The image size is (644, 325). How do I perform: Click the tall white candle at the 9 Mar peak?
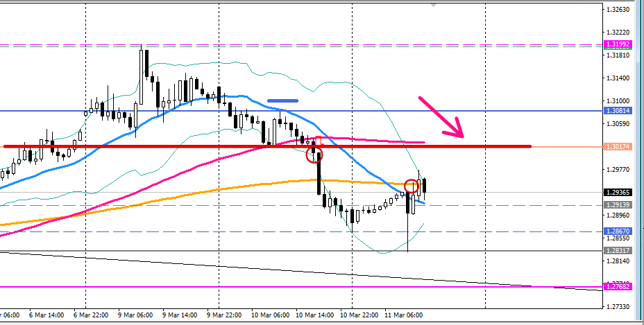[x=142, y=77]
